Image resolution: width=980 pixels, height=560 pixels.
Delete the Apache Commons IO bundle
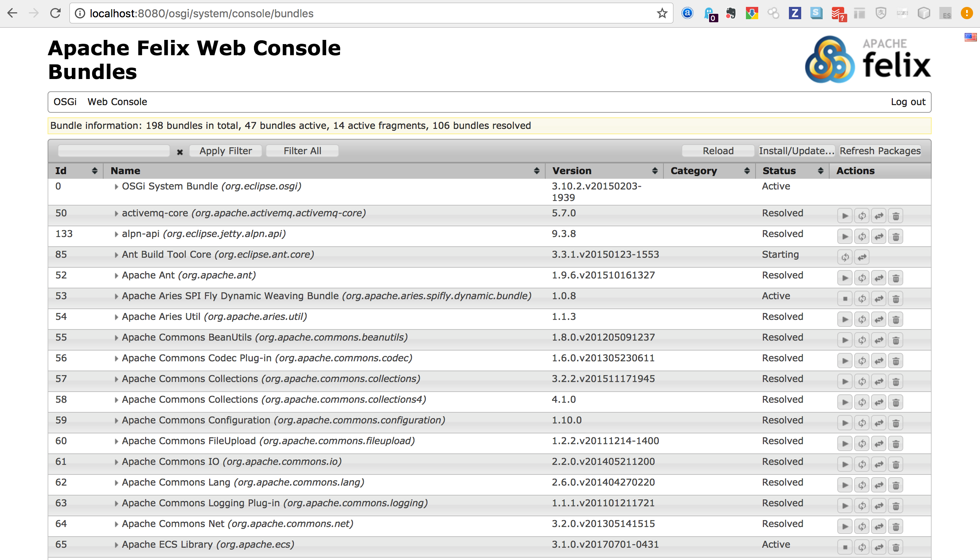pos(895,464)
